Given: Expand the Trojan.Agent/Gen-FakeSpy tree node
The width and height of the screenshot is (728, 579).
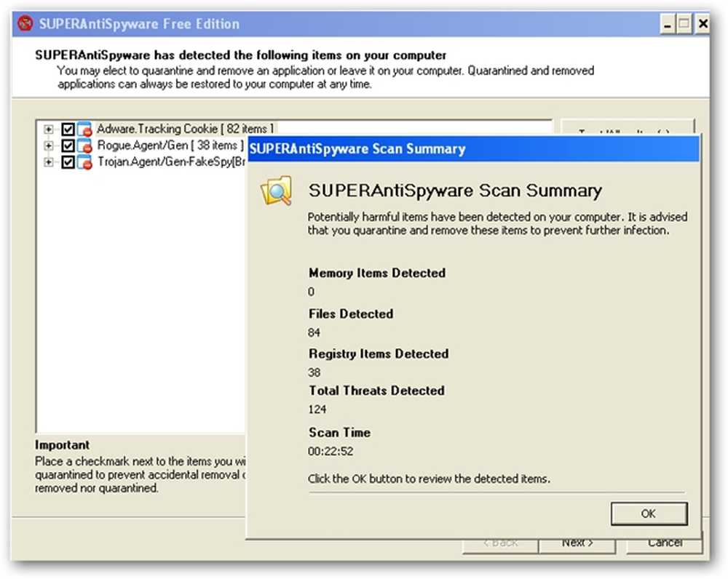Looking at the screenshot, I should click(x=48, y=162).
